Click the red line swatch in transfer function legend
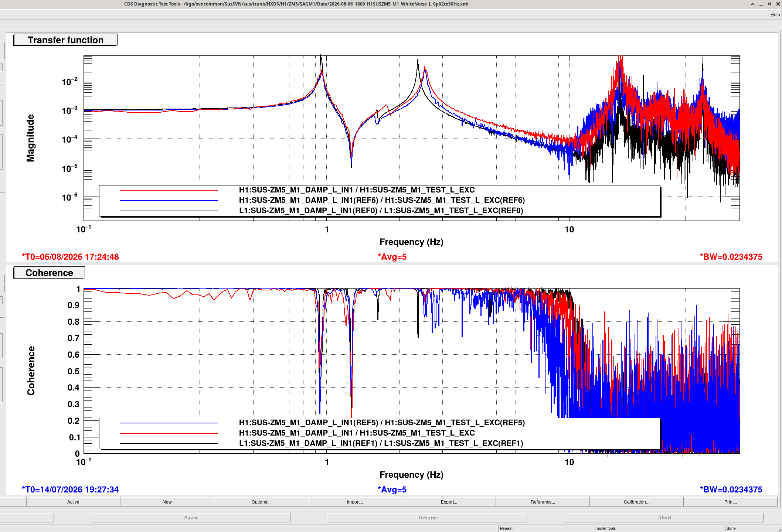This screenshot has height=532, width=782. tap(169, 190)
